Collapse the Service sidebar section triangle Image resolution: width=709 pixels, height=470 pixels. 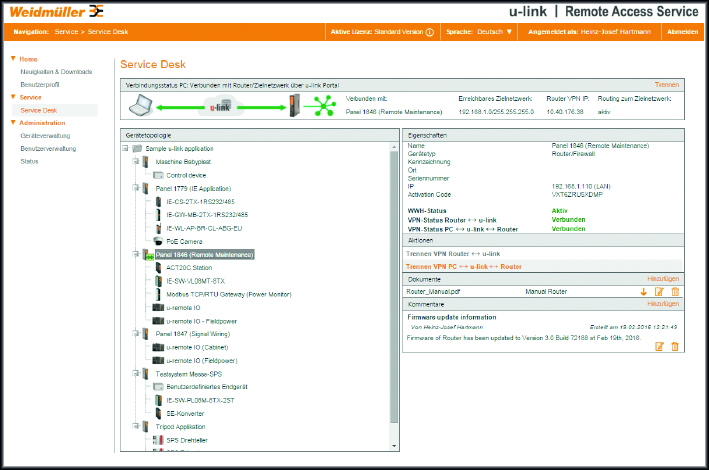(13, 97)
